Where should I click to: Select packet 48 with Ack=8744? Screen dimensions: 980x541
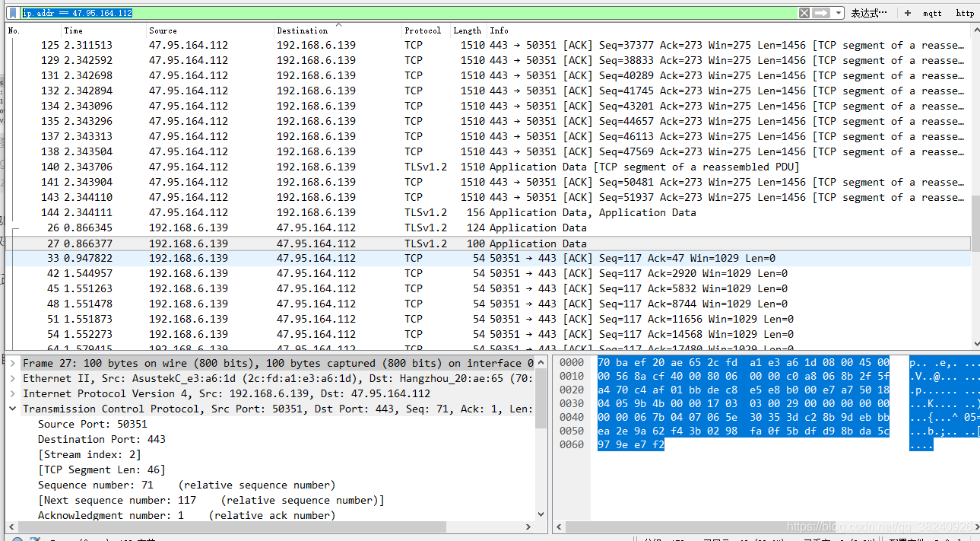pyautogui.click(x=487, y=304)
